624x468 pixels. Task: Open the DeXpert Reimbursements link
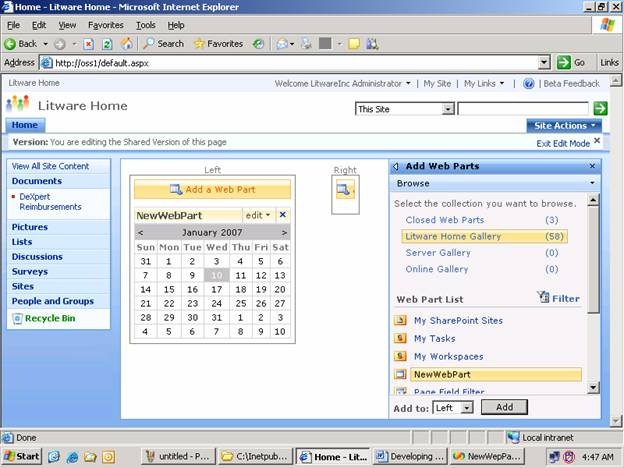pyautogui.click(x=50, y=201)
